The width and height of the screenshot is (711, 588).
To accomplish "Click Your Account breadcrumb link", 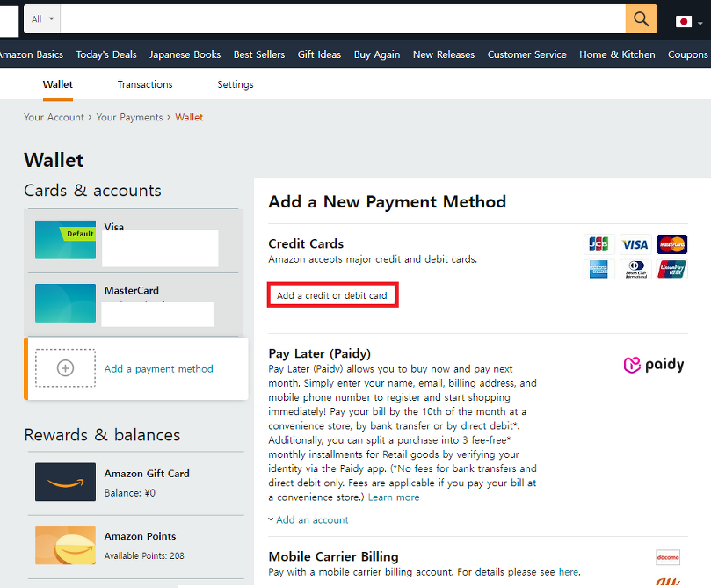I will [54, 118].
